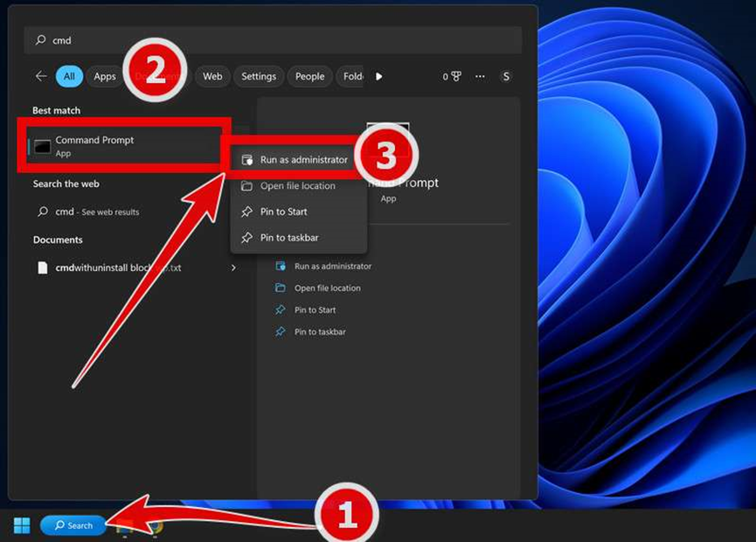Click the document file icon for cmdwithuninstall
756x542 pixels.
43,268
